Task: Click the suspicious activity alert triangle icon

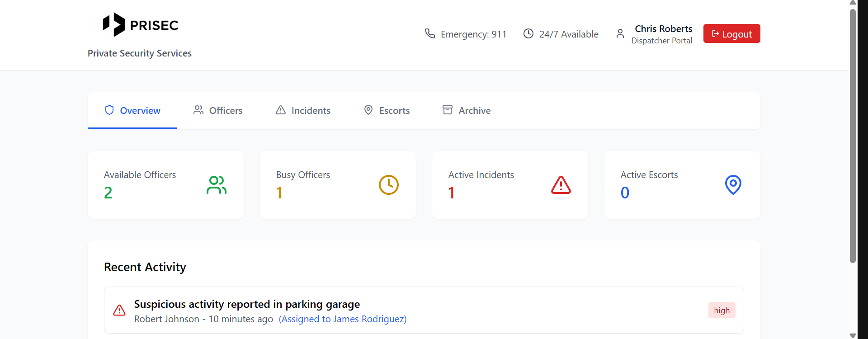Action: (x=119, y=310)
